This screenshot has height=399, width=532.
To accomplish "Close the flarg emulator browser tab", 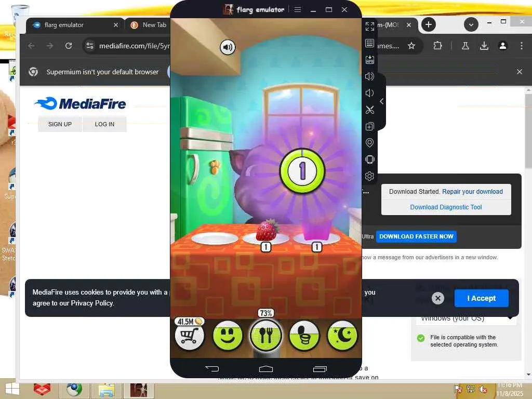I will tap(116, 25).
